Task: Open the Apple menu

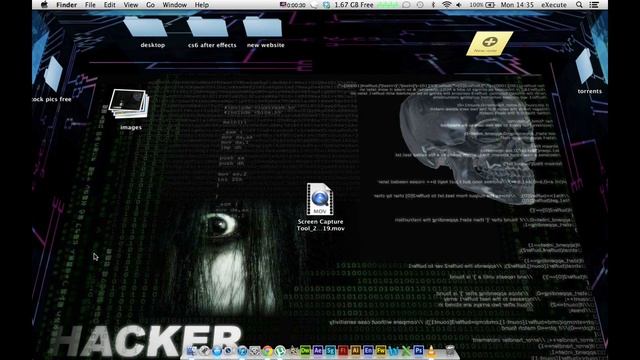Action: pyautogui.click(x=44, y=5)
